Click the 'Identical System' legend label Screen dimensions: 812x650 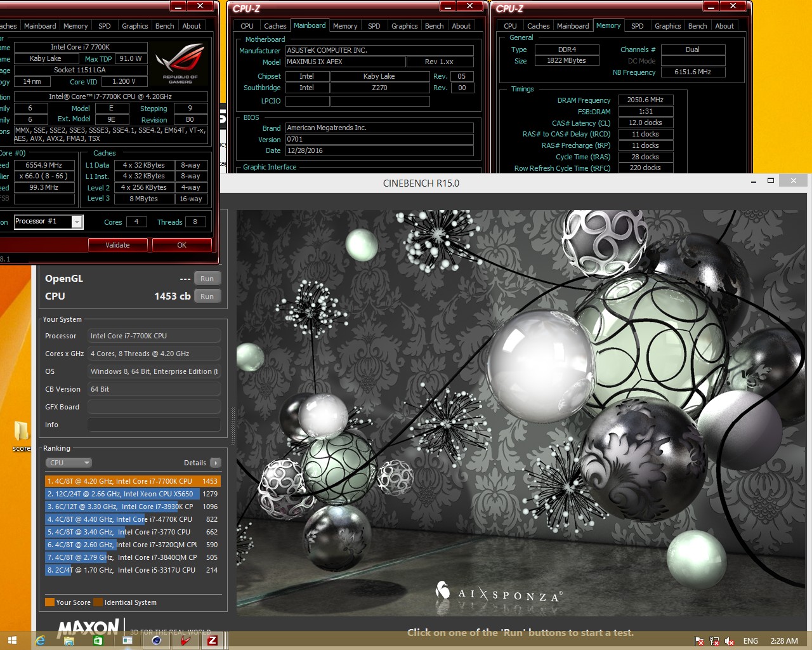130,602
